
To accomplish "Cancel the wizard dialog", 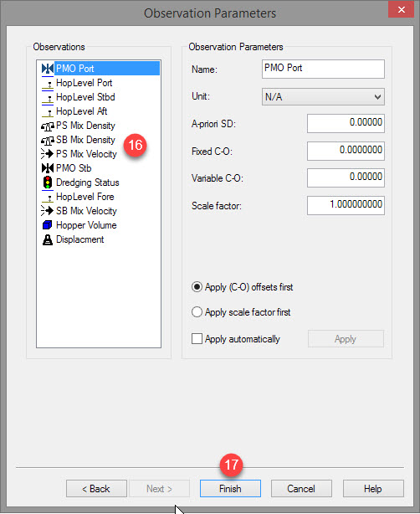I will (301, 489).
